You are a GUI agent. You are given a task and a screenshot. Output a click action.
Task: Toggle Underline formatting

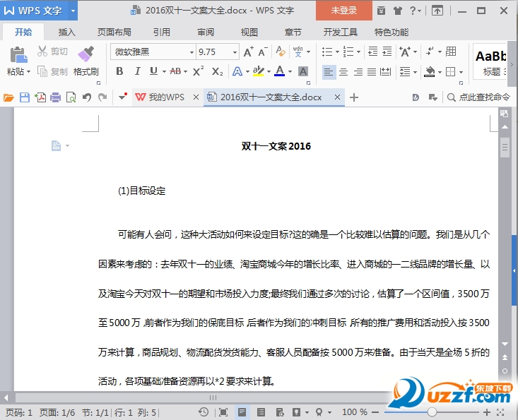click(x=153, y=71)
